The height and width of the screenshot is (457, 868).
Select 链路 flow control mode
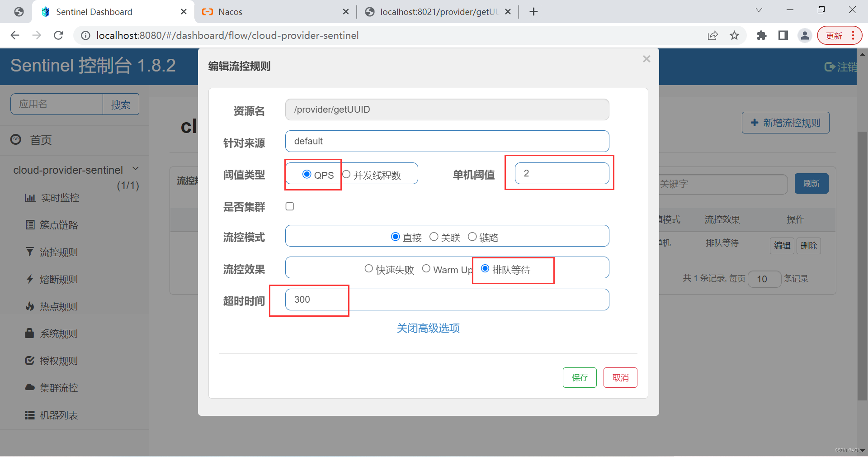[472, 237]
